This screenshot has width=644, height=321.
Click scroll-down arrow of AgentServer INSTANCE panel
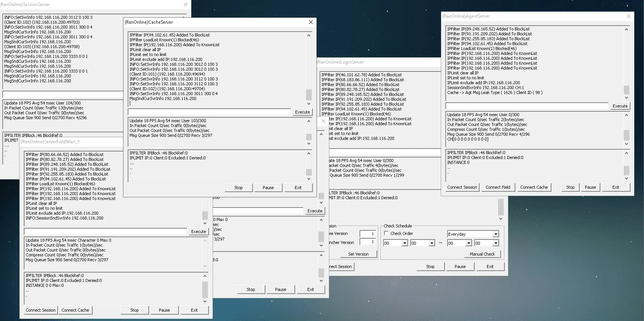pos(626,179)
